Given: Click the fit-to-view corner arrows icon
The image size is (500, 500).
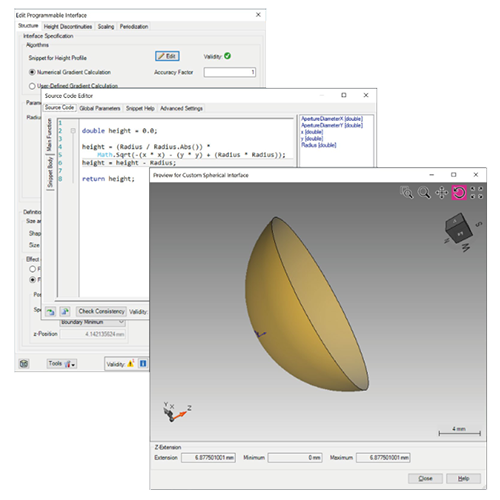Looking at the screenshot, I should tap(476, 192).
